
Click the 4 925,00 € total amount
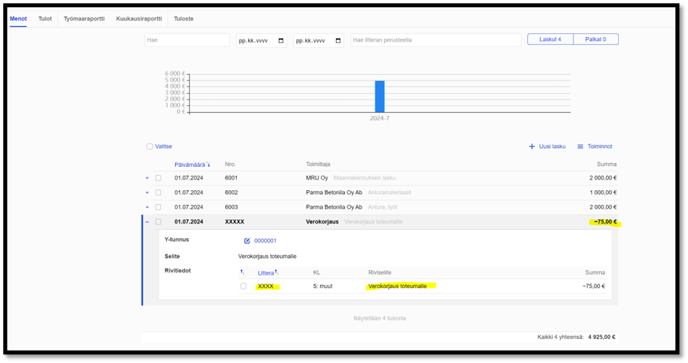point(602,337)
